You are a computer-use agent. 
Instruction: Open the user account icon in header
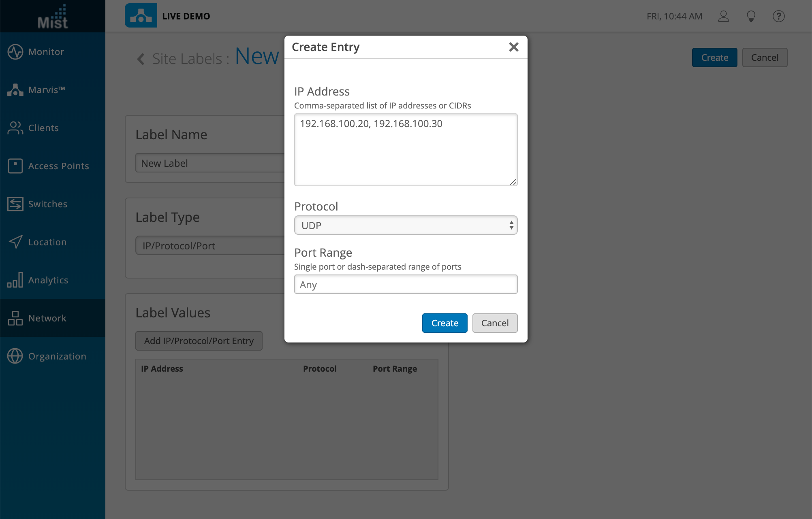723,16
